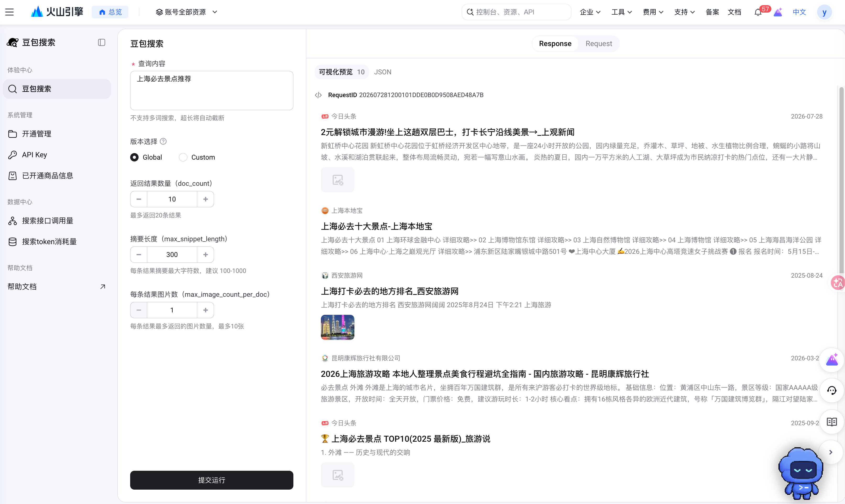
Task: Switch to the Response tab
Action: click(x=555, y=43)
